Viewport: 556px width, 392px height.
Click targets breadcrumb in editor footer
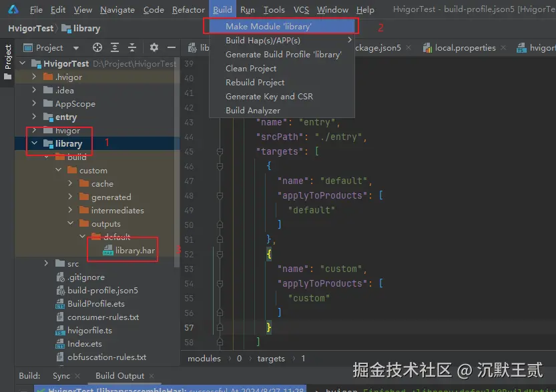[271, 359]
